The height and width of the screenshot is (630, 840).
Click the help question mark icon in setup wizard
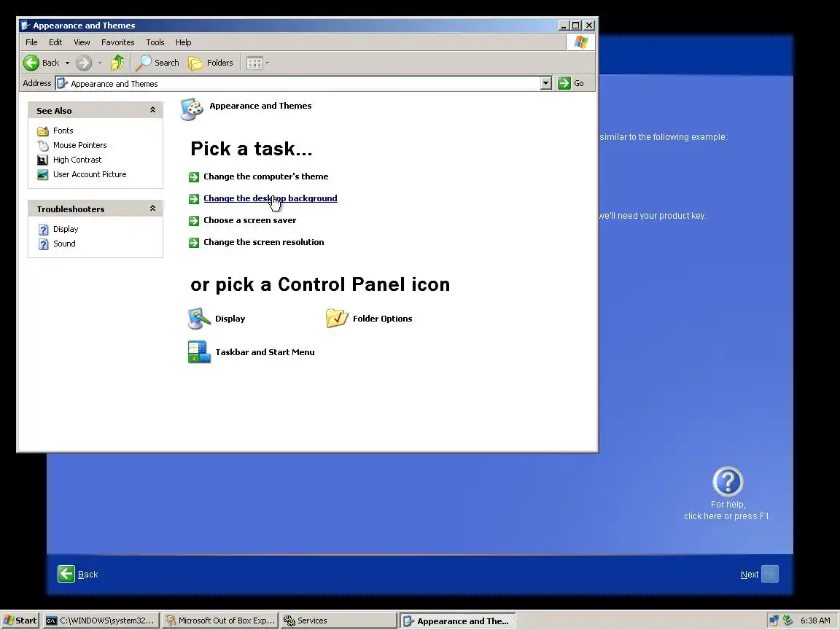[x=728, y=481]
